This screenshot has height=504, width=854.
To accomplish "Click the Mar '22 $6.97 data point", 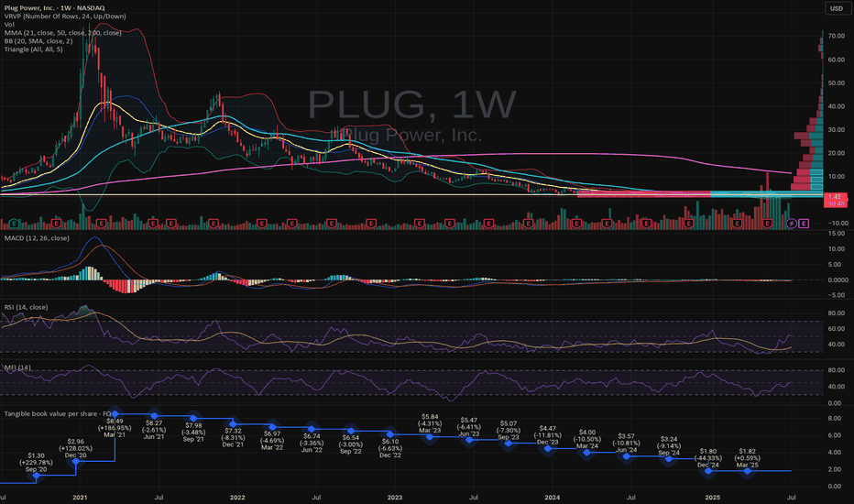I will click(272, 427).
